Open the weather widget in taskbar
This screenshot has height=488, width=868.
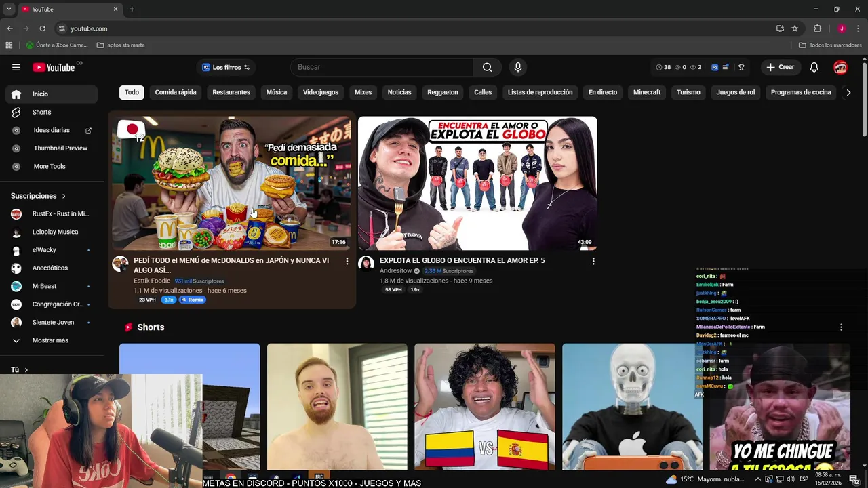tap(705, 479)
